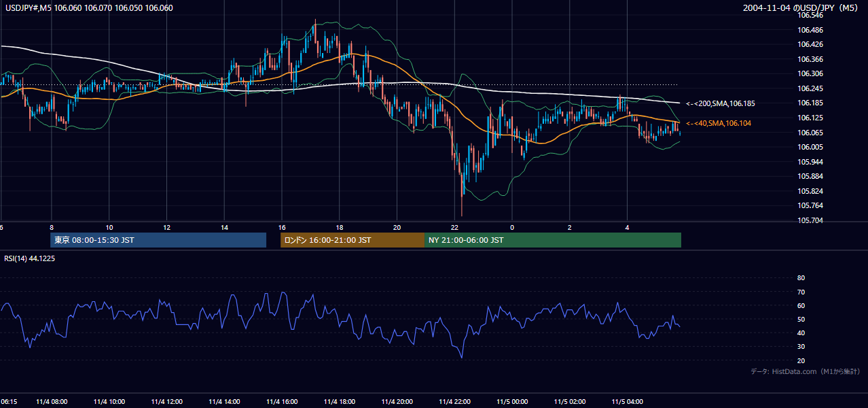868x408 pixels.
Task: Click the 40,SMA,106.104 indicator label
Action: tap(719, 123)
